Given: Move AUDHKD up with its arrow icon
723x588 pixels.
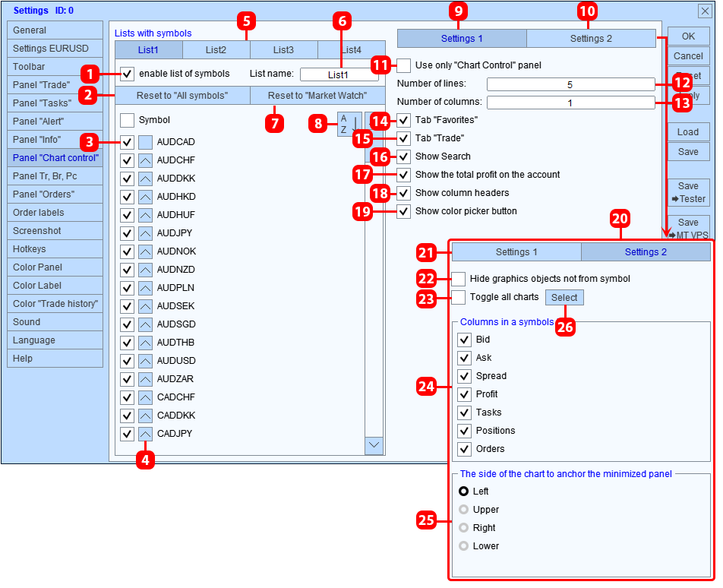Looking at the screenshot, I should [145, 197].
